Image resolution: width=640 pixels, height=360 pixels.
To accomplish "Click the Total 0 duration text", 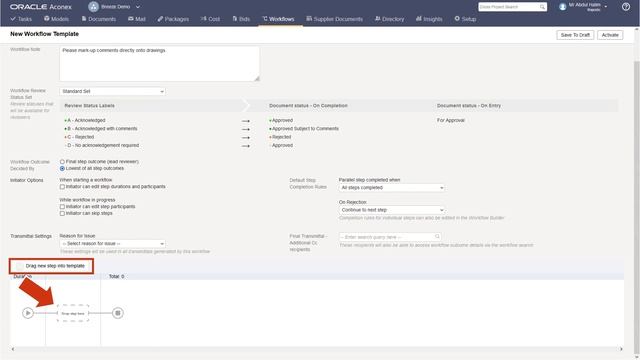I will point(116,277).
